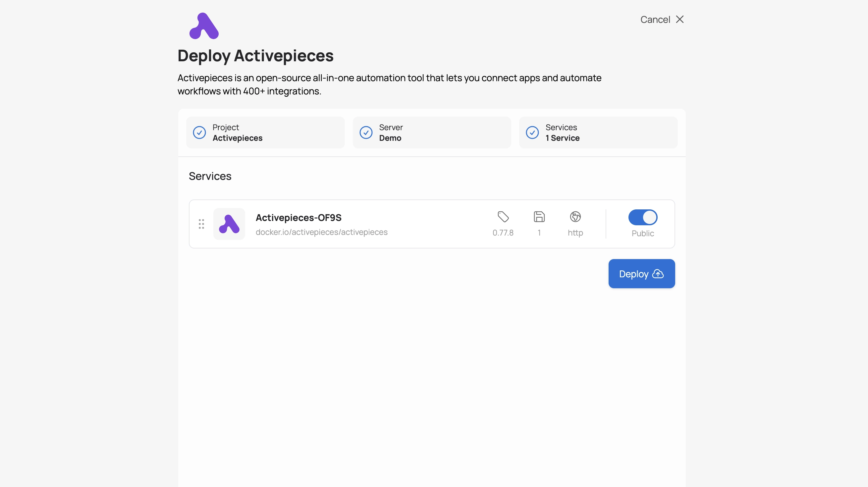Click the Activepieces service thumbnail image
This screenshot has height=487, width=868.
pos(229,223)
